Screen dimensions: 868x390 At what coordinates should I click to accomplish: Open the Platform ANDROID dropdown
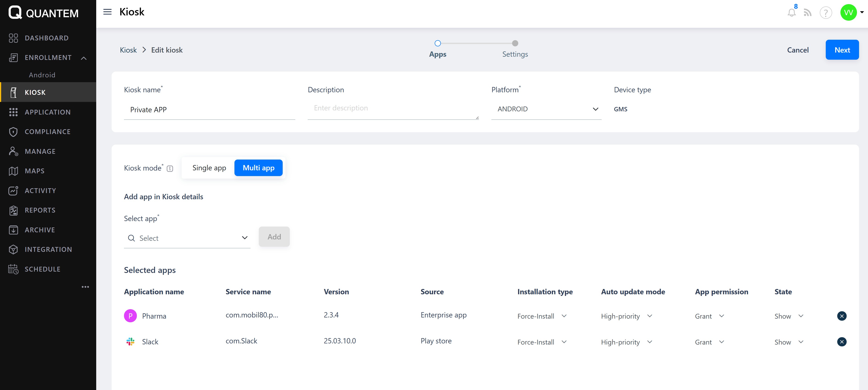546,109
